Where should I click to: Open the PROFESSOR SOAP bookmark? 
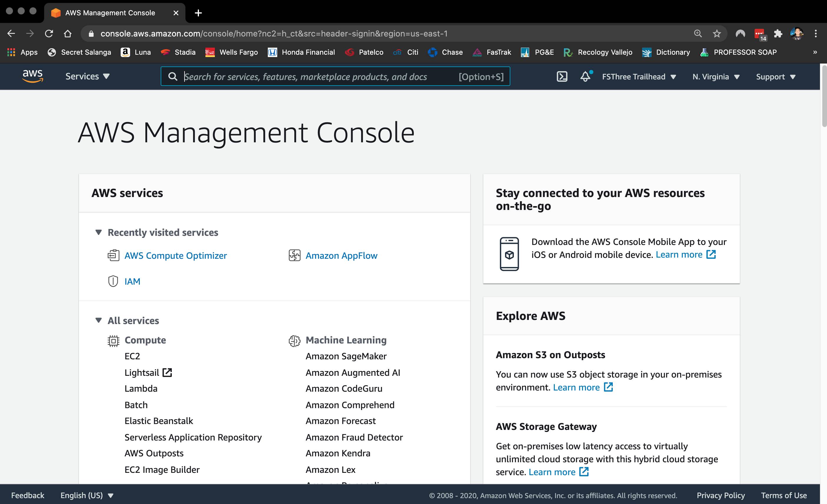[x=738, y=52]
